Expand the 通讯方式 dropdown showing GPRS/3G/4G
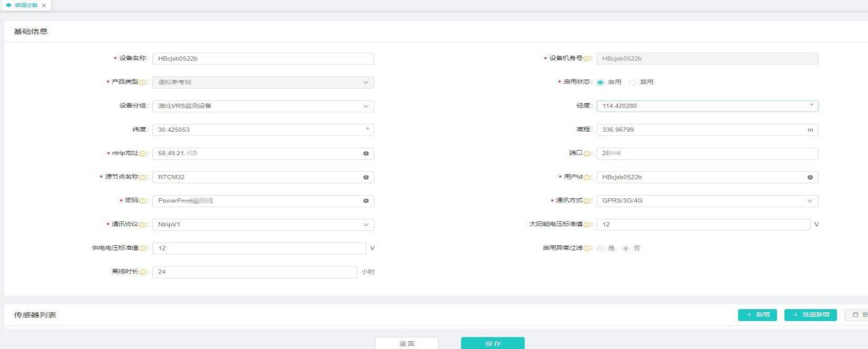The width and height of the screenshot is (868, 349). [707, 201]
